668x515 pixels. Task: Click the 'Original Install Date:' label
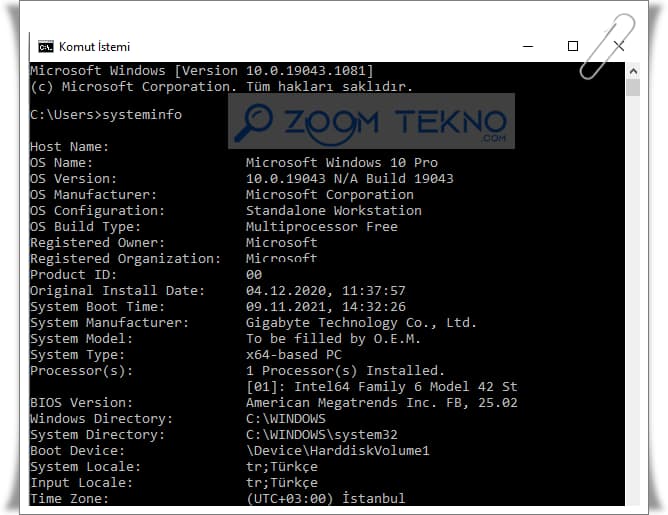117,291
